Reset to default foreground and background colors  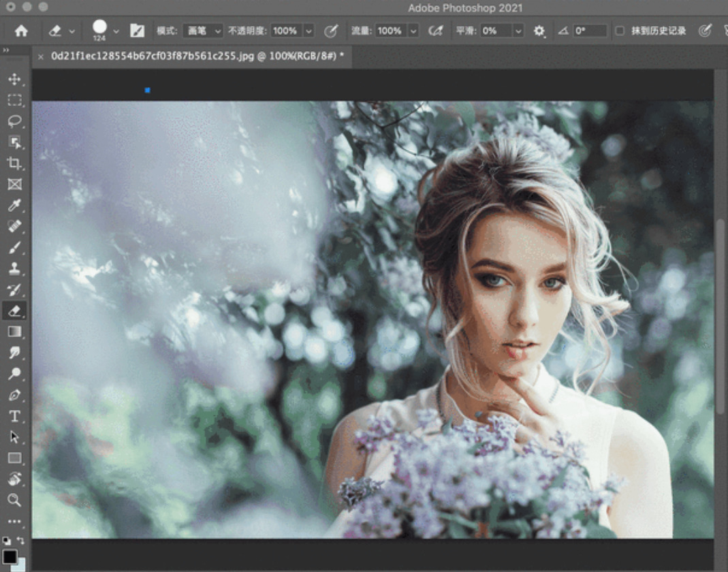[x=6, y=541]
